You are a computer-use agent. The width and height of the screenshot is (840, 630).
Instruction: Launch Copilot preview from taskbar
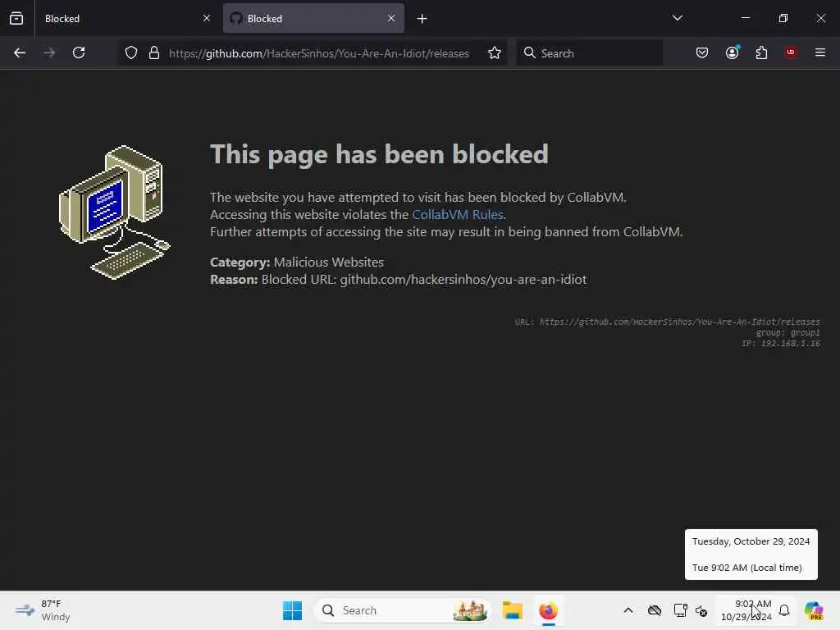point(814,610)
